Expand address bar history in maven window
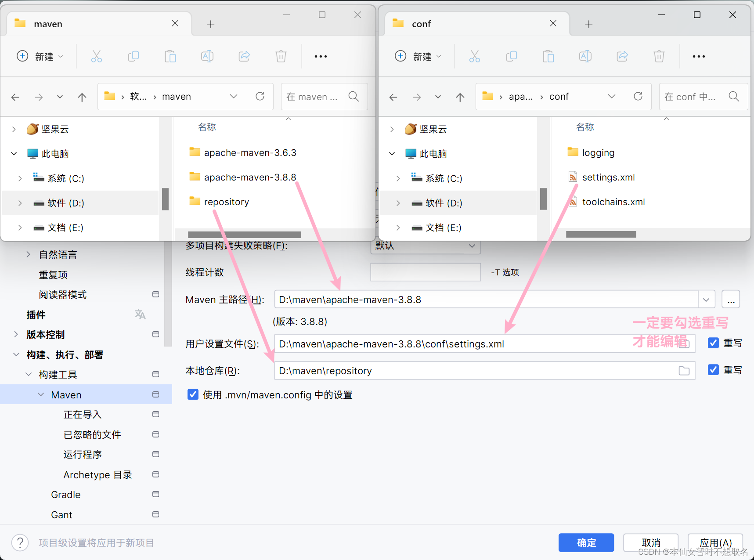Viewport: 754px width, 560px height. click(234, 96)
